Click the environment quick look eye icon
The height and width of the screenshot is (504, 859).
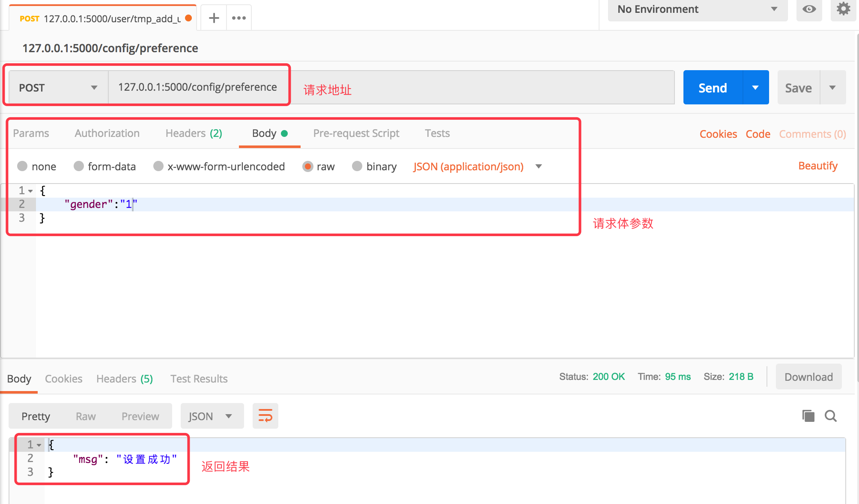pyautogui.click(x=809, y=9)
